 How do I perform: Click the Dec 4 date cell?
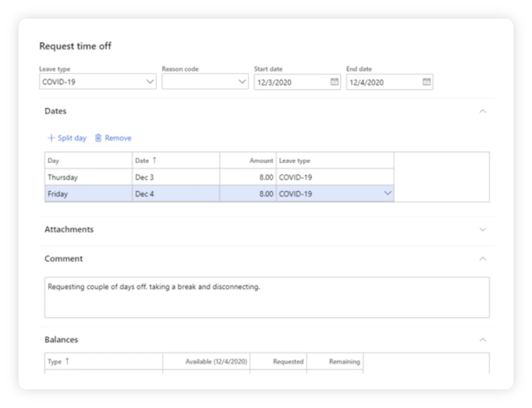pyautogui.click(x=176, y=194)
